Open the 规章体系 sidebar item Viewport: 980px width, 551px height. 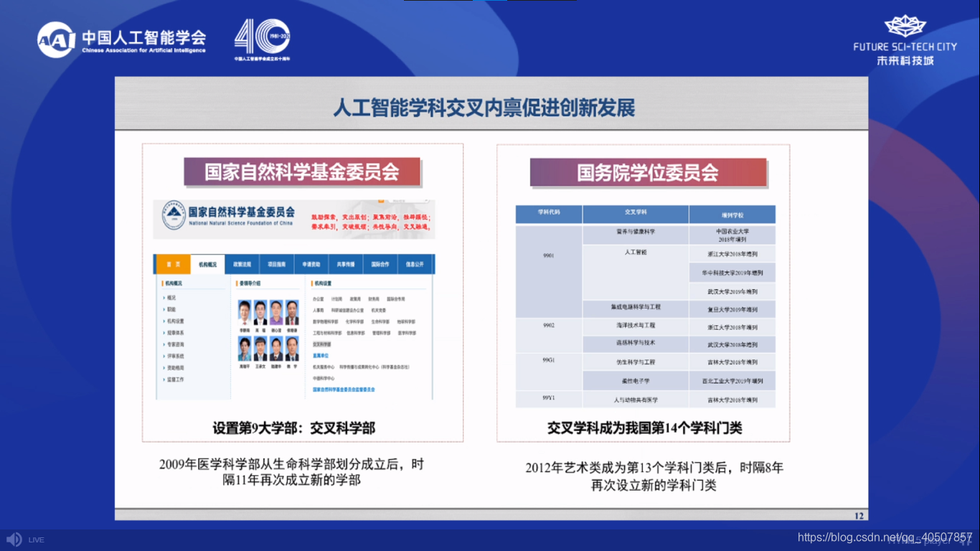coord(175,333)
